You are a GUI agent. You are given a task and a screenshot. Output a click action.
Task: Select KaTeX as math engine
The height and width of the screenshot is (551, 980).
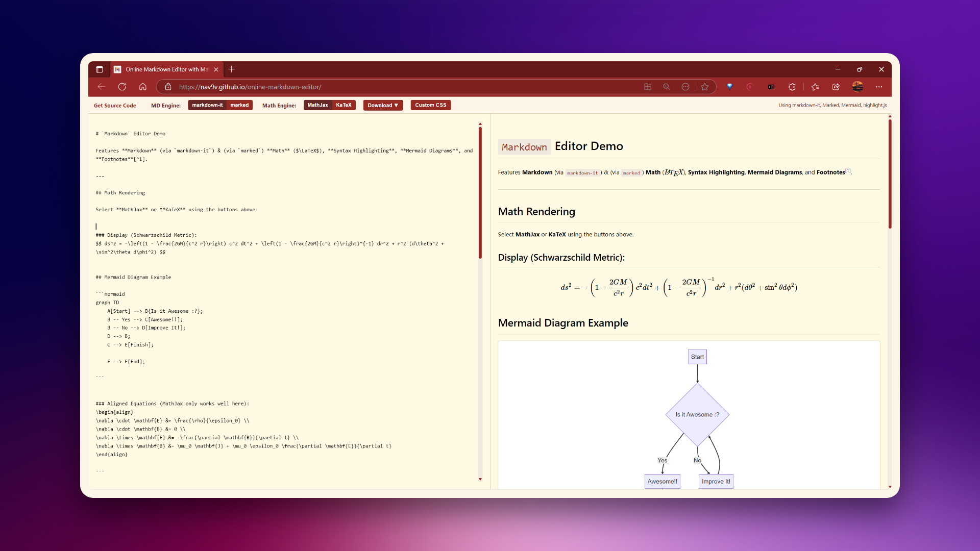(344, 105)
